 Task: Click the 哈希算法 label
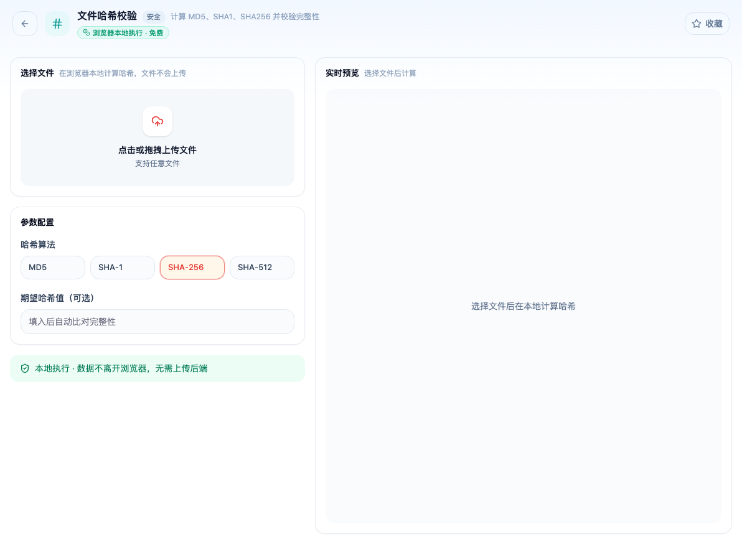point(38,245)
